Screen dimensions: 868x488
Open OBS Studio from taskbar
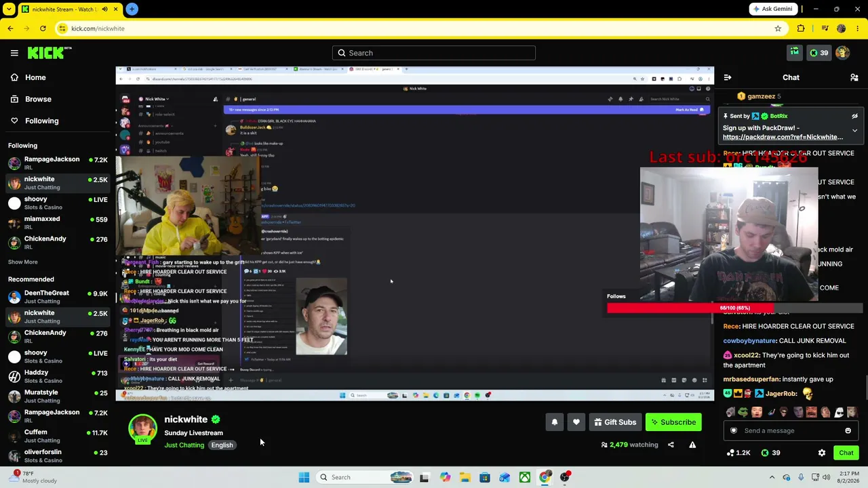click(565, 477)
